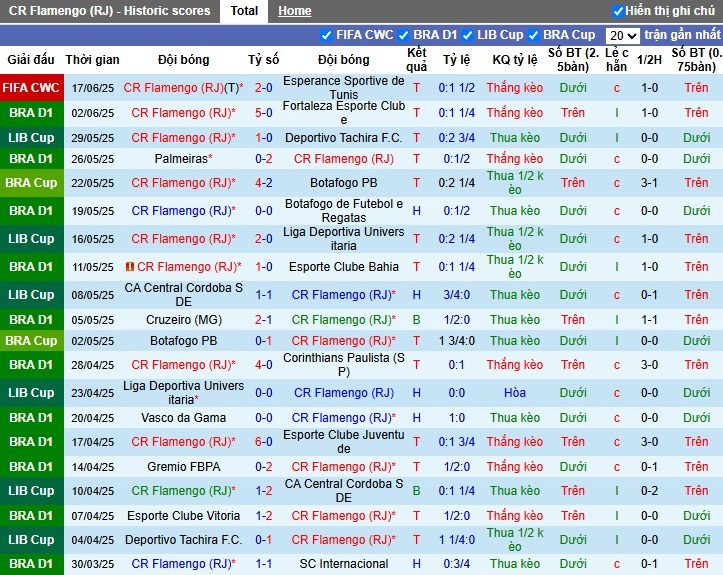Open the Cruzeiro (MG) team link
This screenshot has width=723, height=575.
(184, 320)
